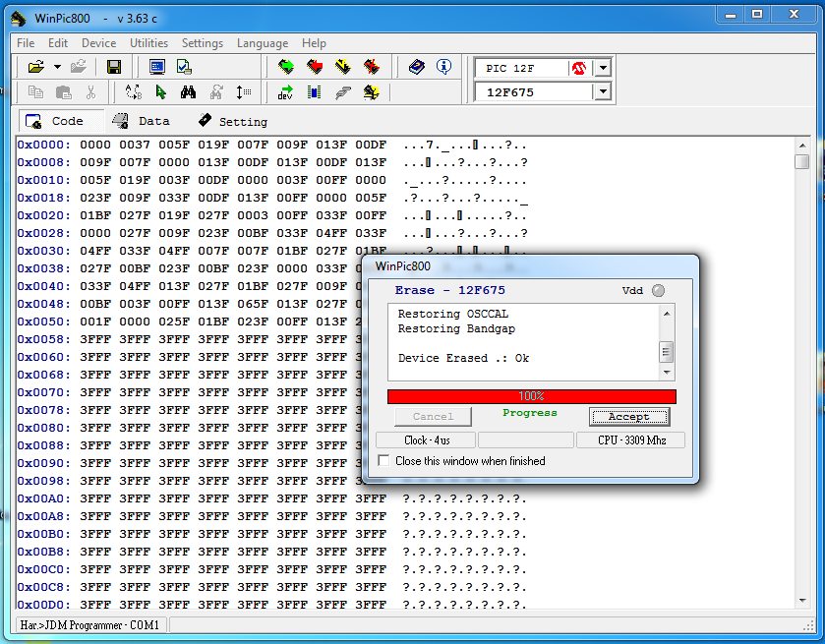Image resolution: width=825 pixels, height=644 pixels.
Task: Open the Help menu
Action: tap(314, 43)
